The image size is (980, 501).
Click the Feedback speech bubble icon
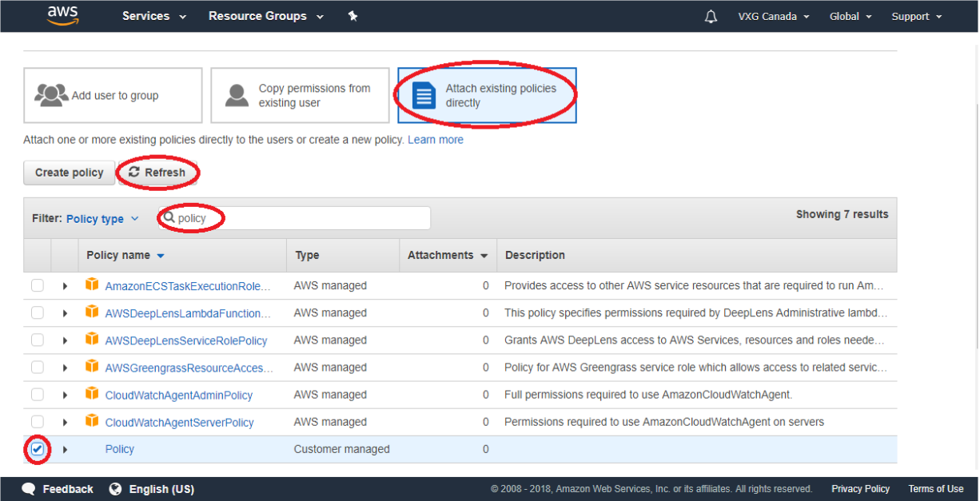(x=29, y=489)
